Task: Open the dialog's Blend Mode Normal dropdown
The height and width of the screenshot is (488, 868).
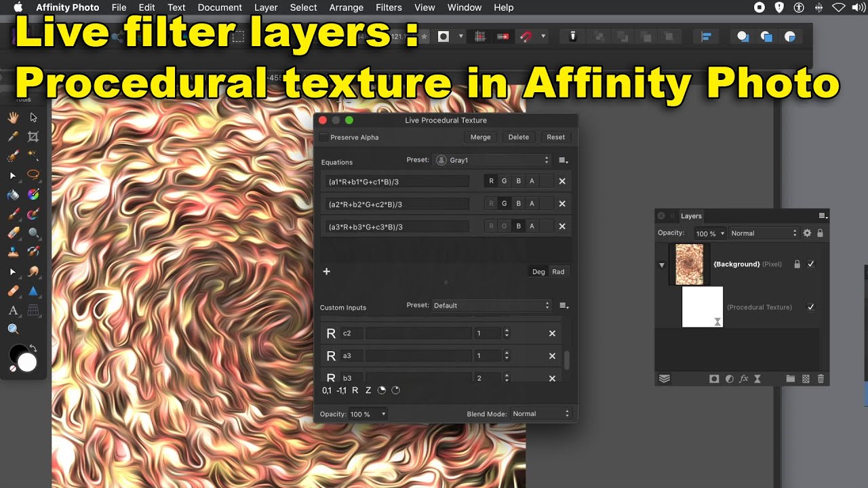Action: [x=541, y=413]
